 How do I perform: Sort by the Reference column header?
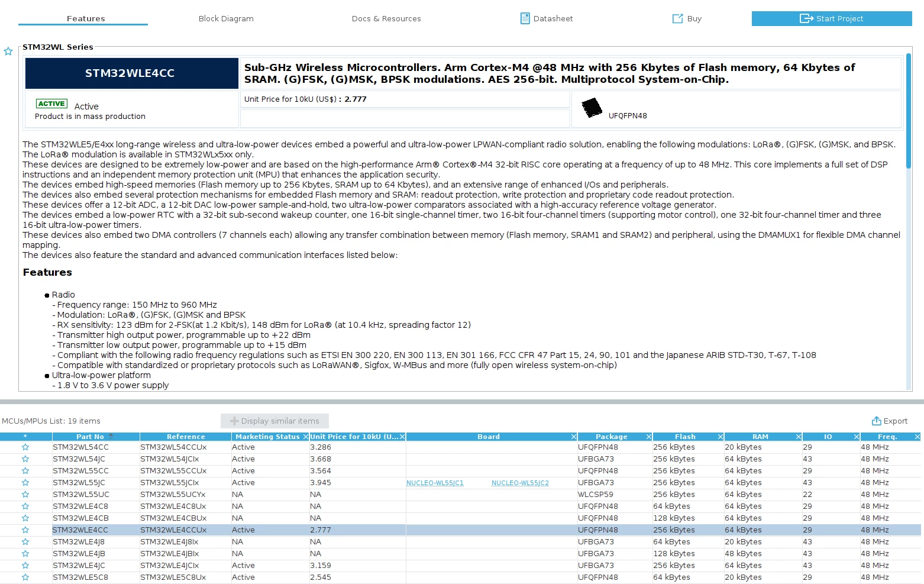[x=186, y=437]
